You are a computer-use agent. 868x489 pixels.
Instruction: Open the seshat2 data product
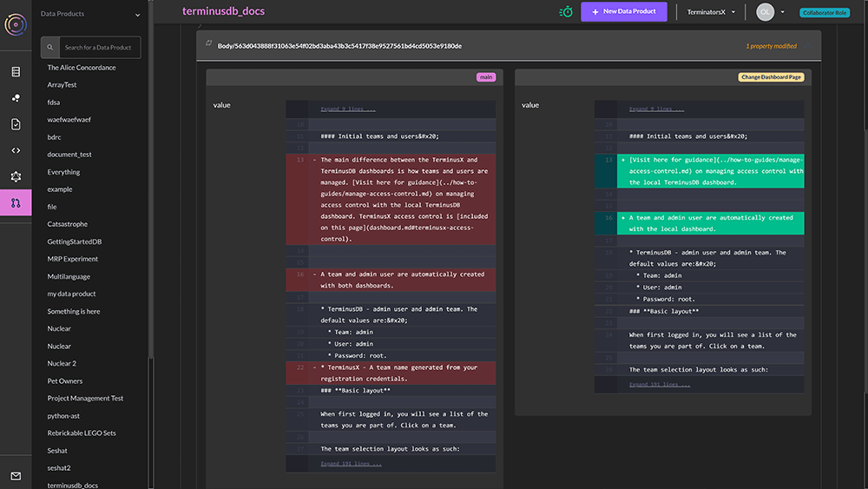[59, 468]
